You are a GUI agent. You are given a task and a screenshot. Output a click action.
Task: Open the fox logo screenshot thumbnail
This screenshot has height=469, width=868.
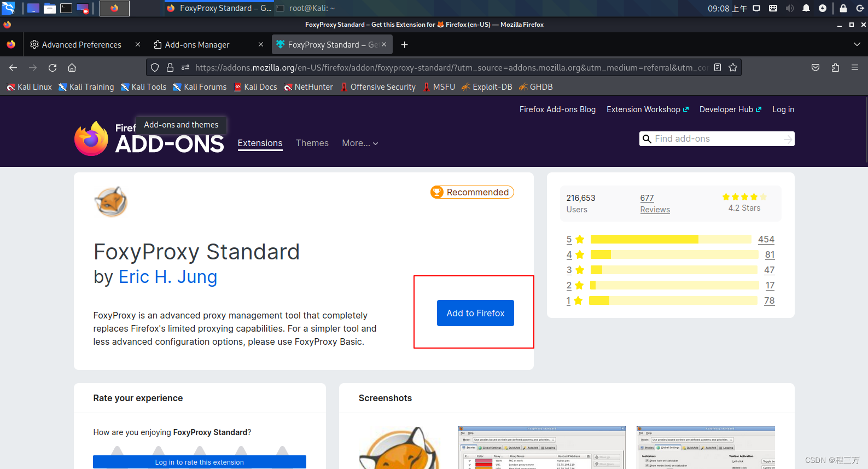pyautogui.click(x=399, y=448)
